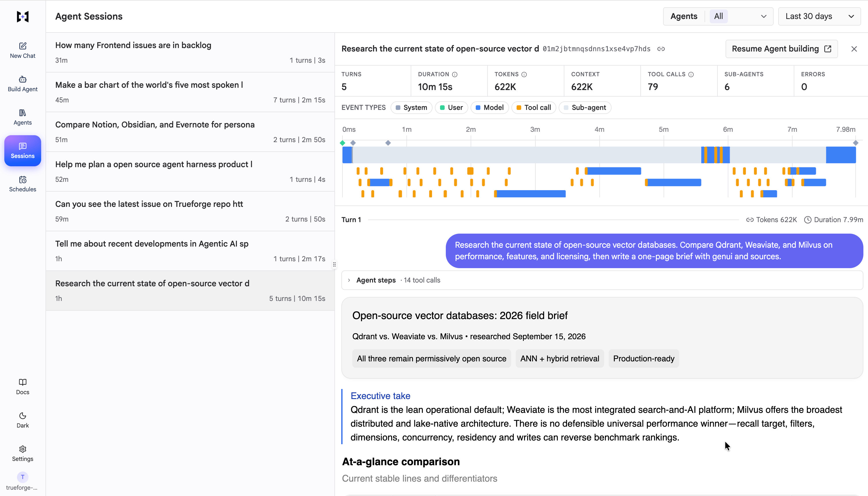The image size is (868, 496).
Task: Open Settings in the sidebar
Action: click(22, 453)
